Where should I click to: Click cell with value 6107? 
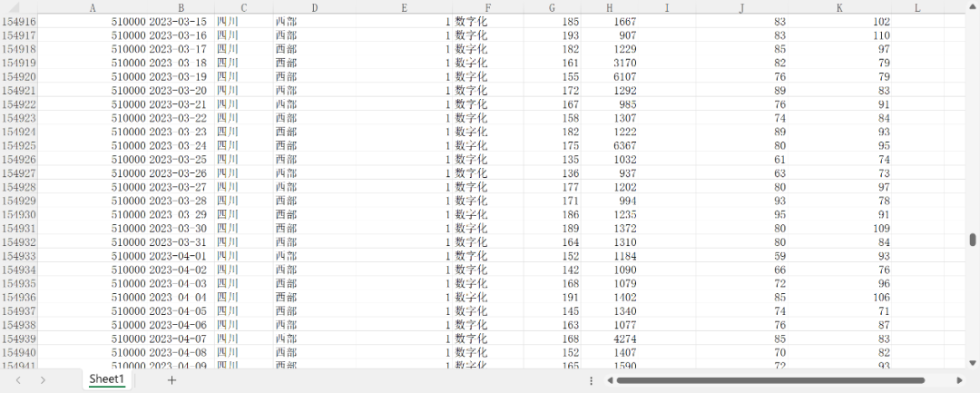(610, 76)
